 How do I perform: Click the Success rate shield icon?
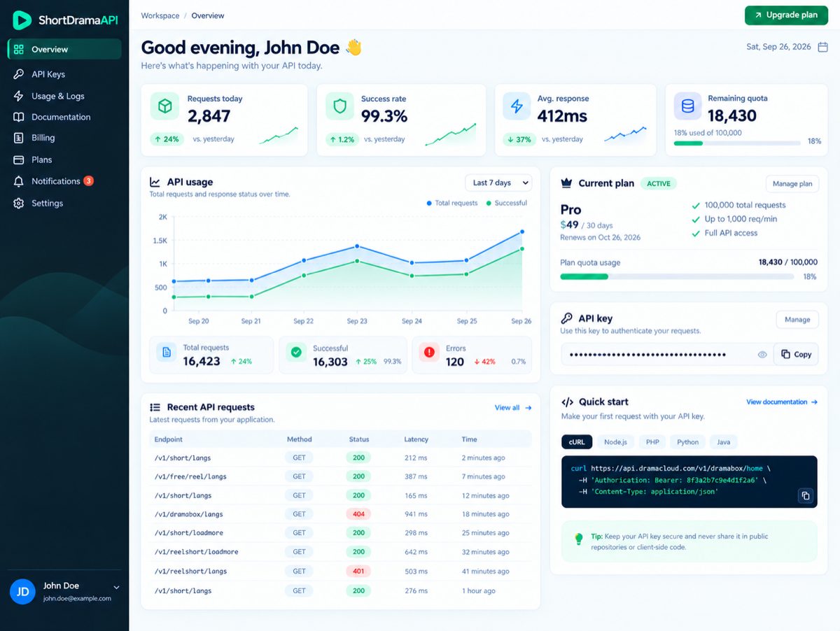[339, 106]
